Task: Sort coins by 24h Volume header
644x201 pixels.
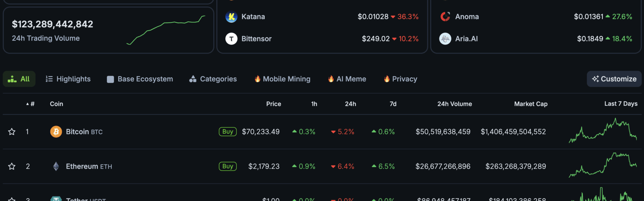Action: tap(454, 104)
